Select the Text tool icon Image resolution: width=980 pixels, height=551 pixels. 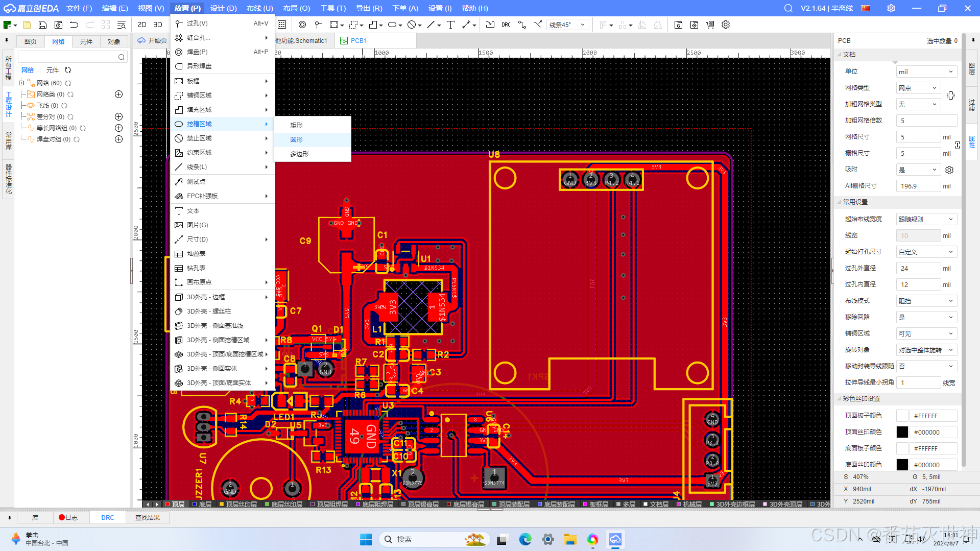450,25
